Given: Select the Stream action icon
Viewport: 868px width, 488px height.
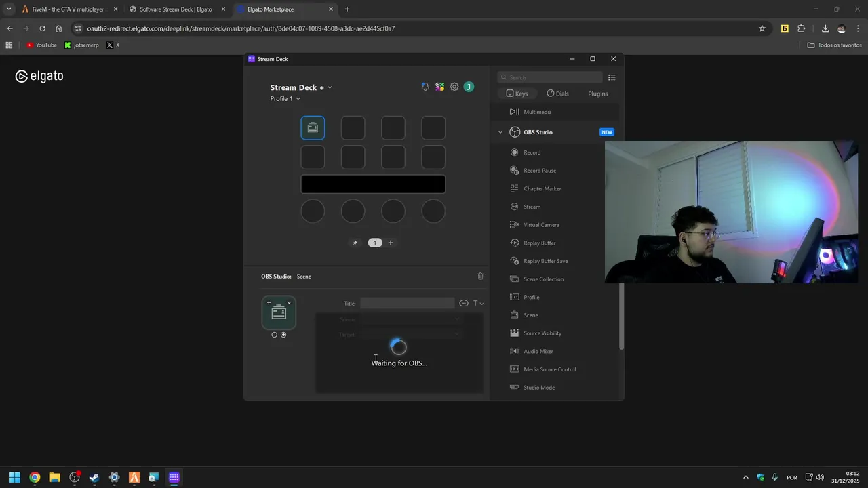Looking at the screenshot, I should [514, 207].
